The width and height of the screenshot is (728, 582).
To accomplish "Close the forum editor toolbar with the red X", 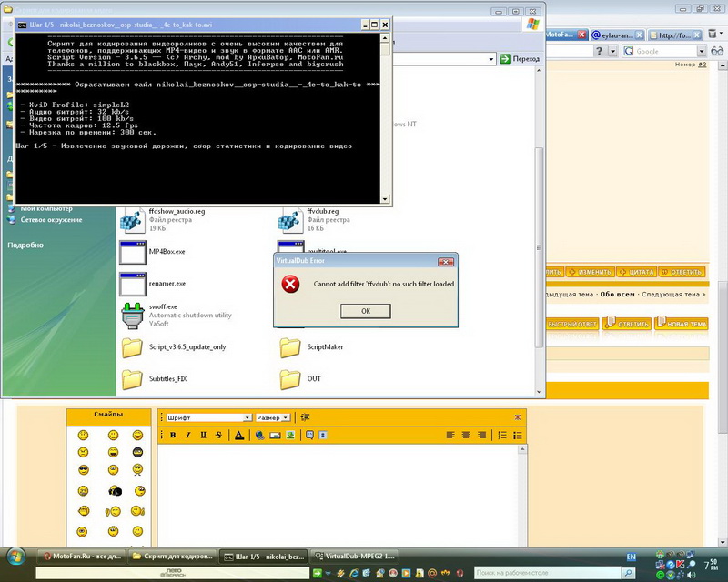I will click(x=518, y=417).
